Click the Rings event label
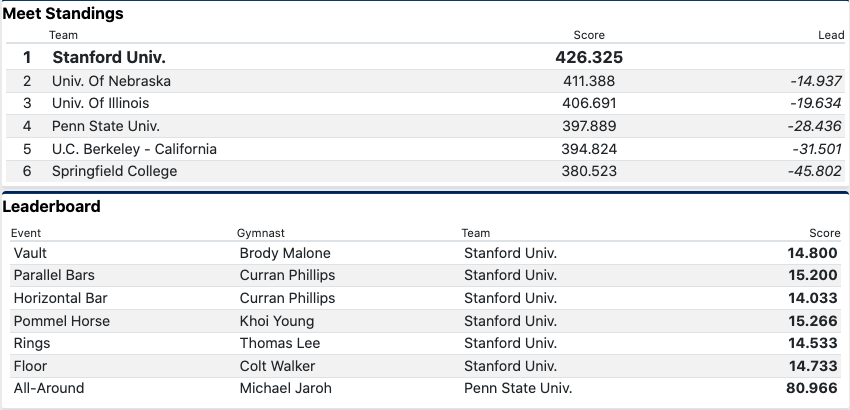The width and height of the screenshot is (850, 410). [x=30, y=343]
